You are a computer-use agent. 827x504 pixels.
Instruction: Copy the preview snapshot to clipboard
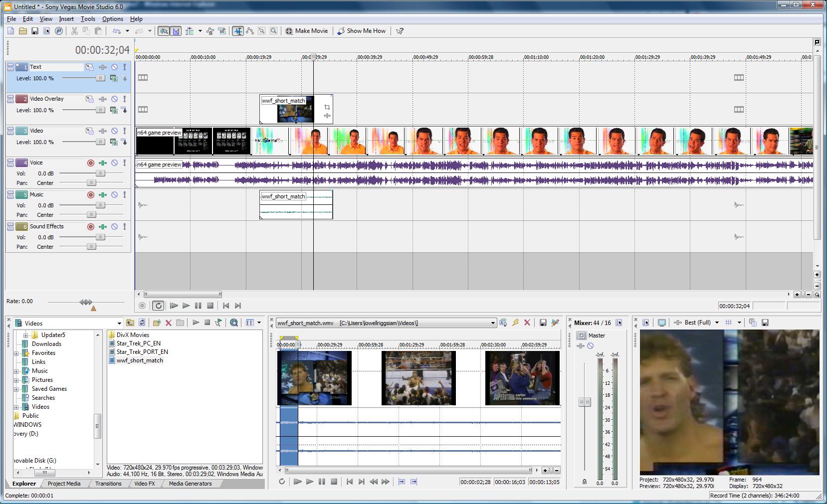tap(753, 323)
